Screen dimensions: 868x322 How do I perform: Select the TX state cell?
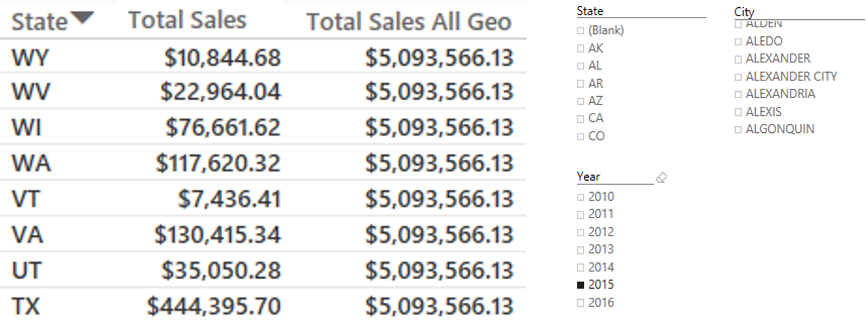point(25,306)
